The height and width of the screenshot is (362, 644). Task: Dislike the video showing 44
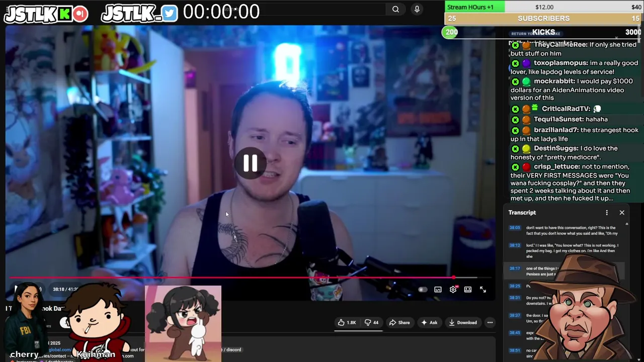[x=371, y=323]
